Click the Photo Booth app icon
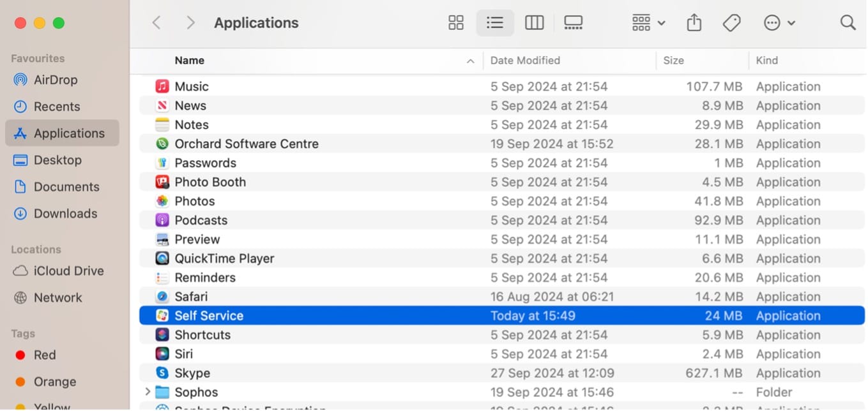The height and width of the screenshot is (411, 868). pyautogui.click(x=162, y=182)
